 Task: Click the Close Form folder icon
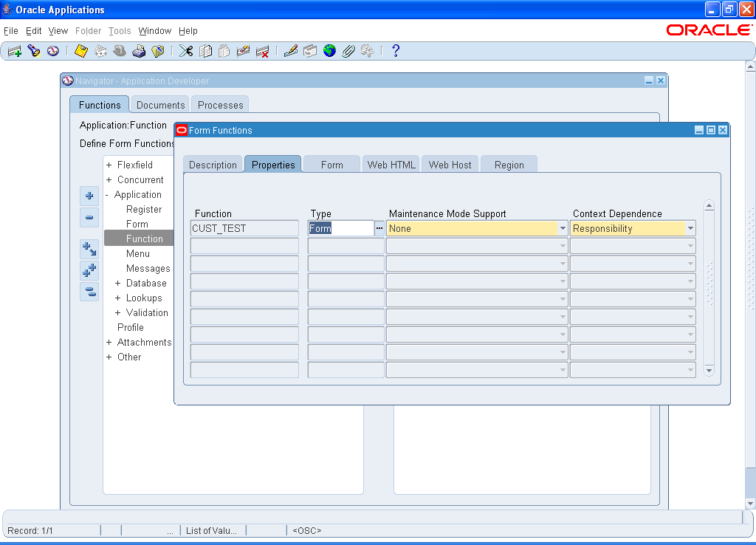click(x=158, y=51)
